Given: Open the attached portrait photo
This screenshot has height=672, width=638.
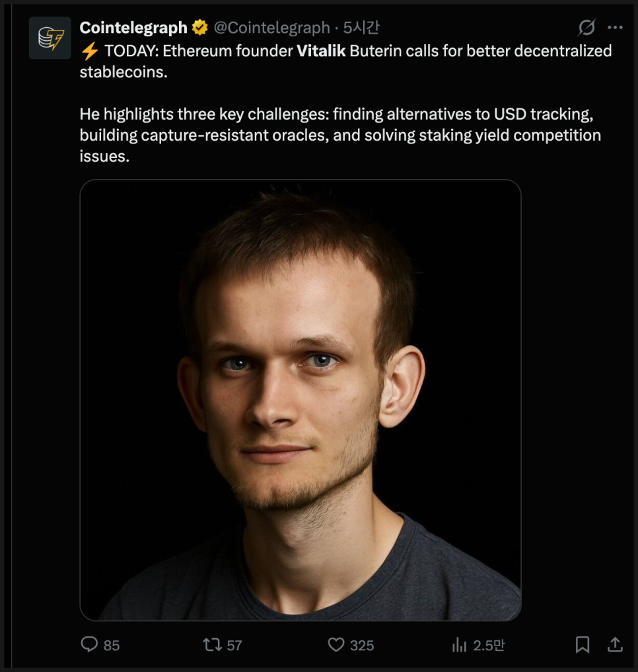Looking at the screenshot, I should [x=301, y=400].
